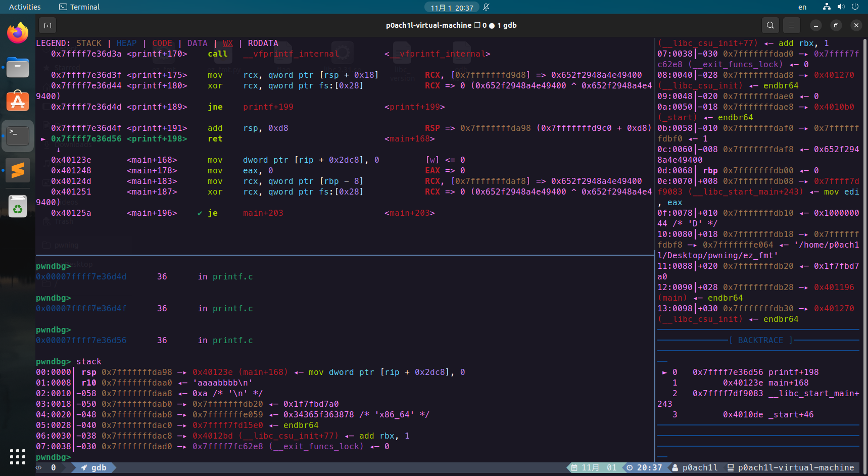Open Ubuntu Software from the dock
The width and height of the screenshot is (868, 476).
[18, 102]
